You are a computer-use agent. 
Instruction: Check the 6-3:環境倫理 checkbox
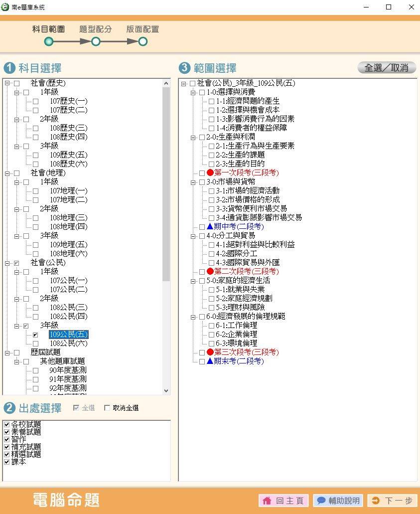pos(212,343)
